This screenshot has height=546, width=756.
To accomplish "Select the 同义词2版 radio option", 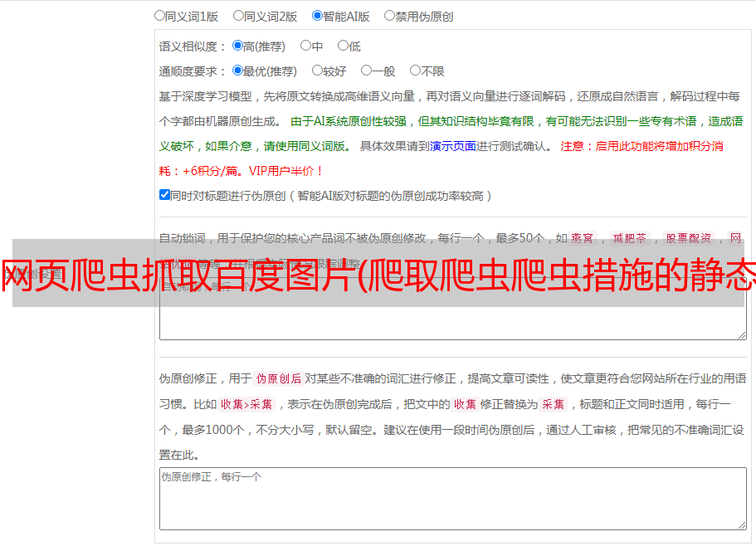I will (238, 16).
